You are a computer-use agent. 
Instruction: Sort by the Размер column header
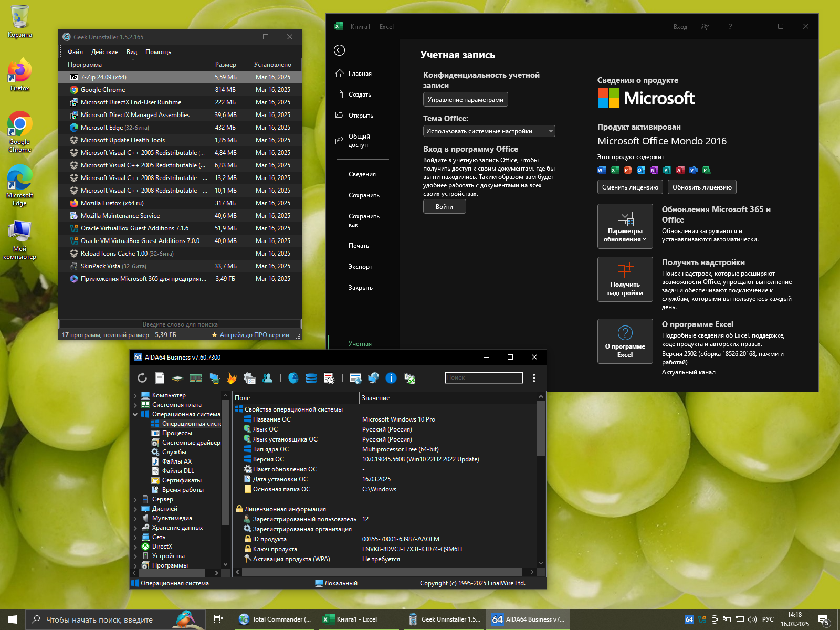(x=225, y=65)
